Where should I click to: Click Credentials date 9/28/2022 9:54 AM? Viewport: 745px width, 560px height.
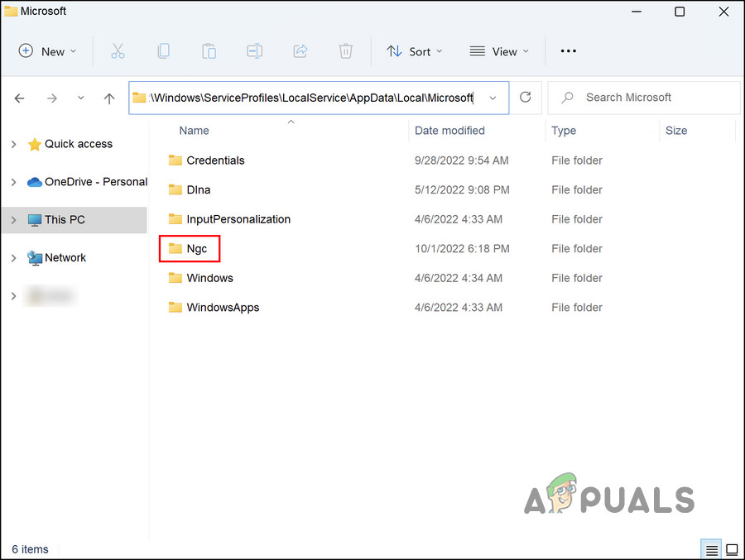(461, 160)
